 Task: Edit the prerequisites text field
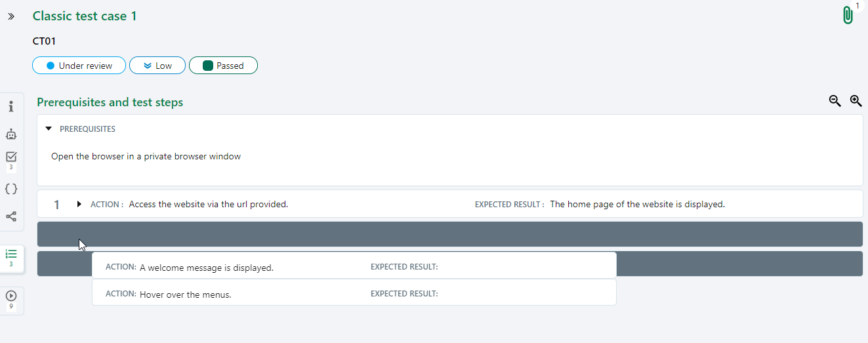(146, 157)
